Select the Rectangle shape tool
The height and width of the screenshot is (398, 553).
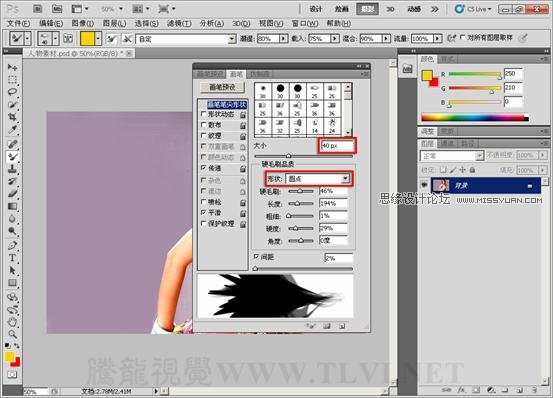(12, 283)
